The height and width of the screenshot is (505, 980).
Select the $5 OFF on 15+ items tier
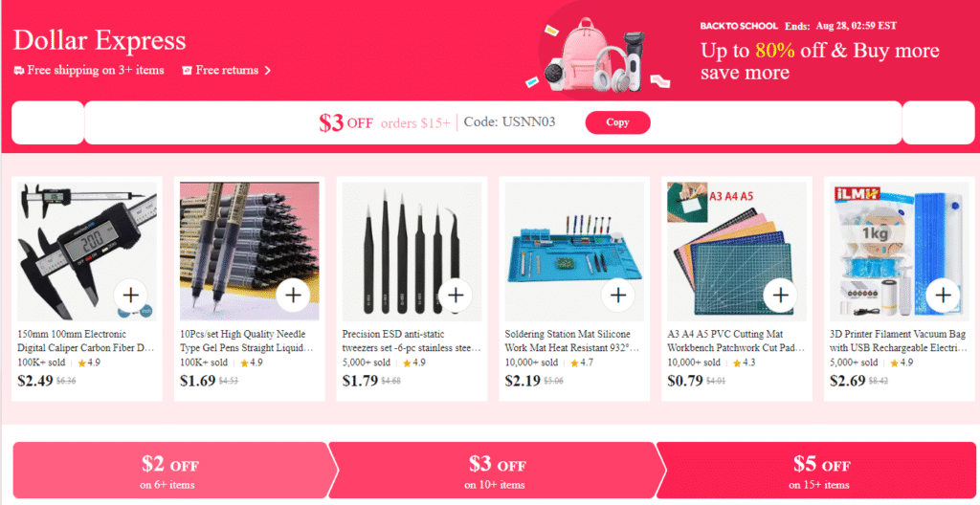point(819,470)
